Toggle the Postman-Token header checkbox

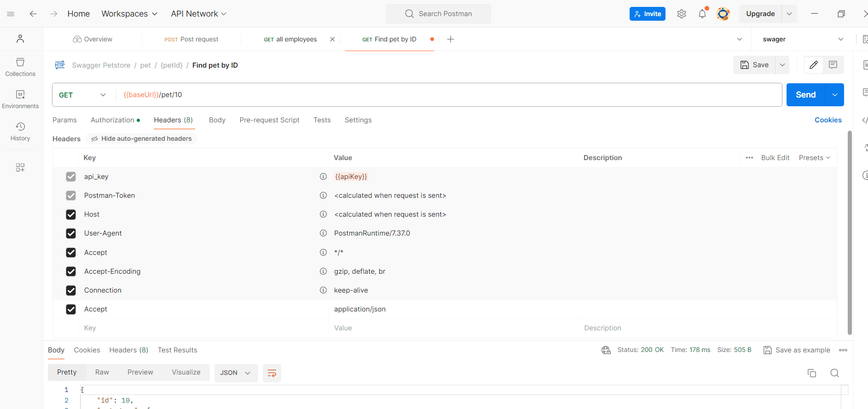pyautogui.click(x=71, y=196)
